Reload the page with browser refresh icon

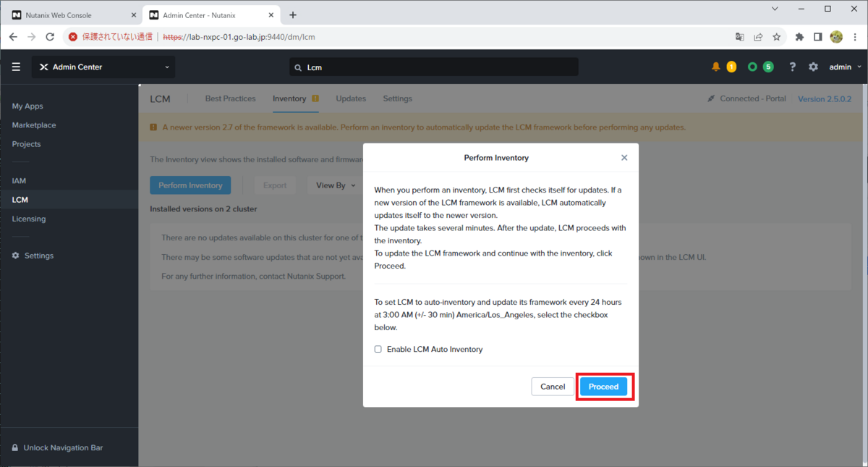(x=50, y=37)
